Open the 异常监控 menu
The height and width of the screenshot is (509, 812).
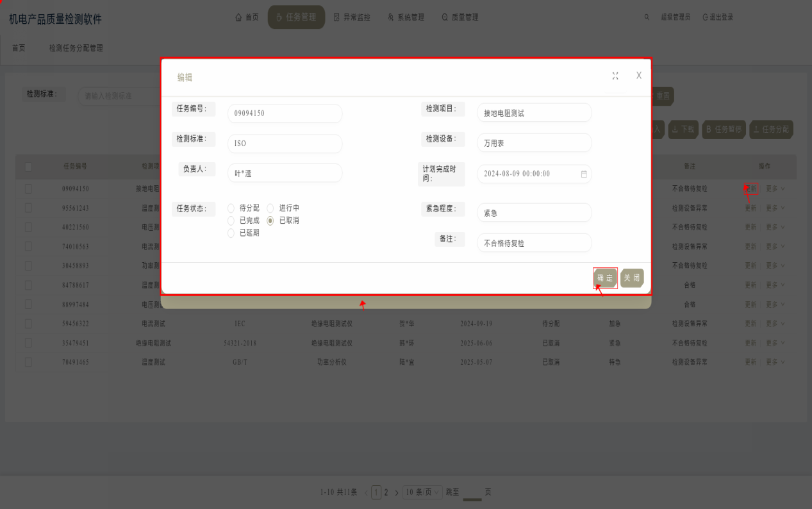(352, 17)
